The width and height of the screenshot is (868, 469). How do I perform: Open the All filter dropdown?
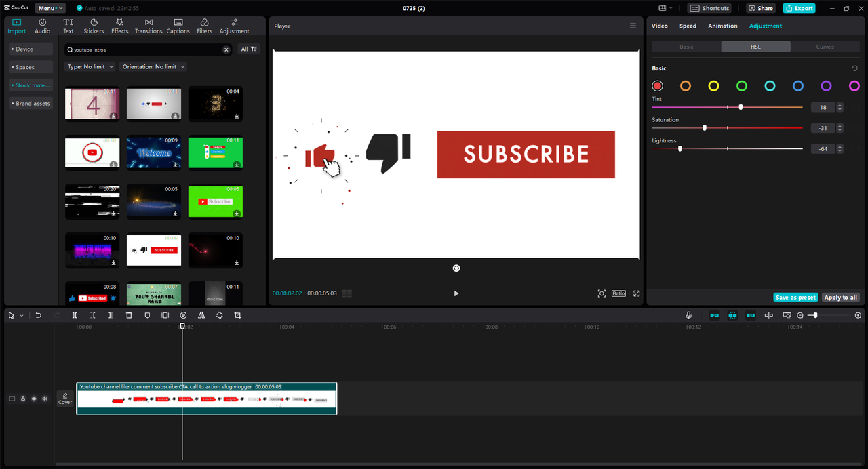249,49
